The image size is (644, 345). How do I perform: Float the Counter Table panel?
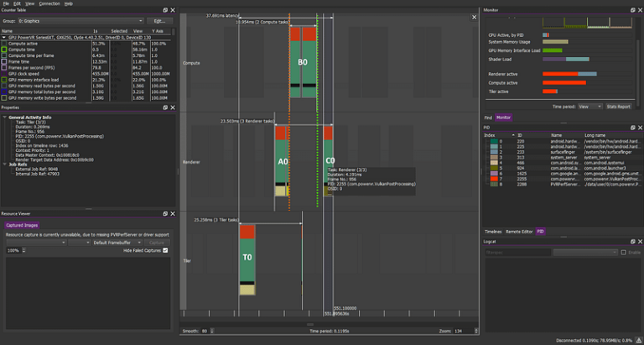[165, 10]
